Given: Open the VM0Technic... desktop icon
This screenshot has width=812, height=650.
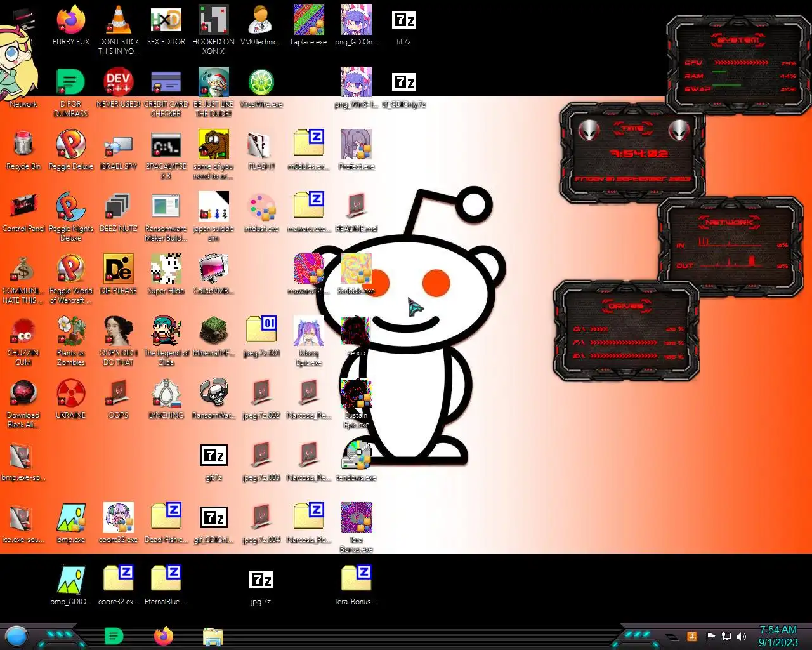Looking at the screenshot, I should pos(261,25).
